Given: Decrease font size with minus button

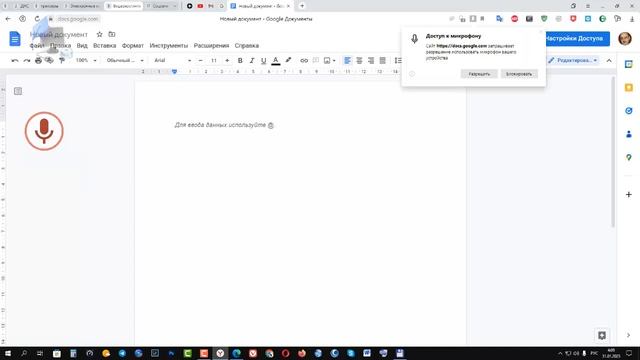Looking at the screenshot, I should click(x=200, y=60).
